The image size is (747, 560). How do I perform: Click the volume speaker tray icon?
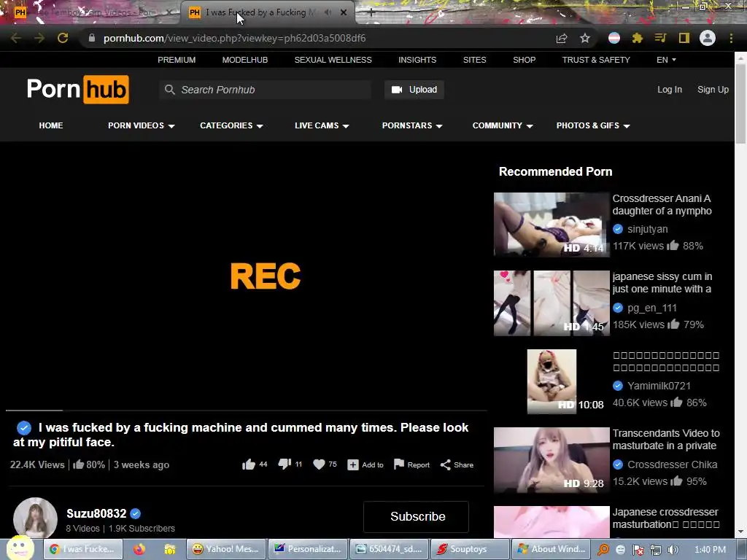pyautogui.click(x=673, y=550)
